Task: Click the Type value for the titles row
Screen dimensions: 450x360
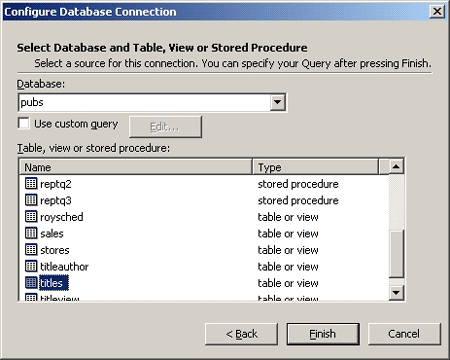Action: click(288, 283)
